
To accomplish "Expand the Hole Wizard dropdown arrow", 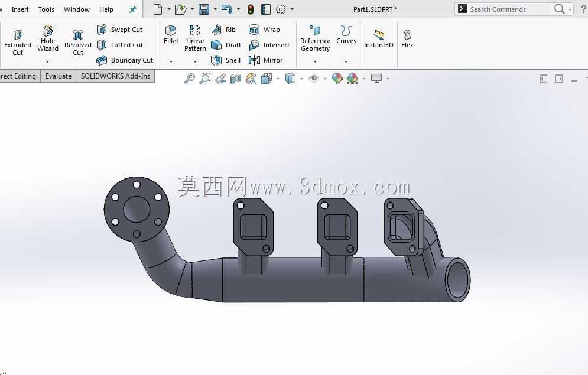I will click(48, 61).
